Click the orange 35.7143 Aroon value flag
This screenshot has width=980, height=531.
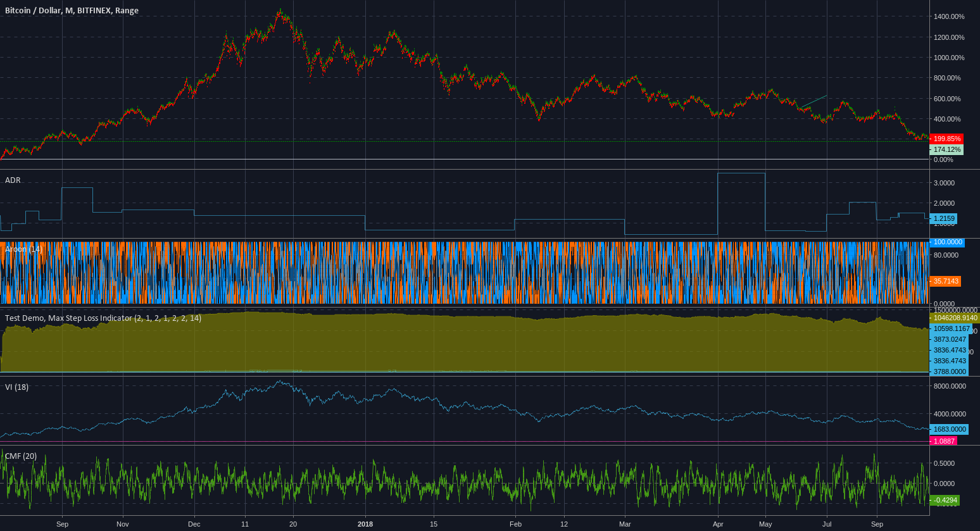click(x=945, y=281)
